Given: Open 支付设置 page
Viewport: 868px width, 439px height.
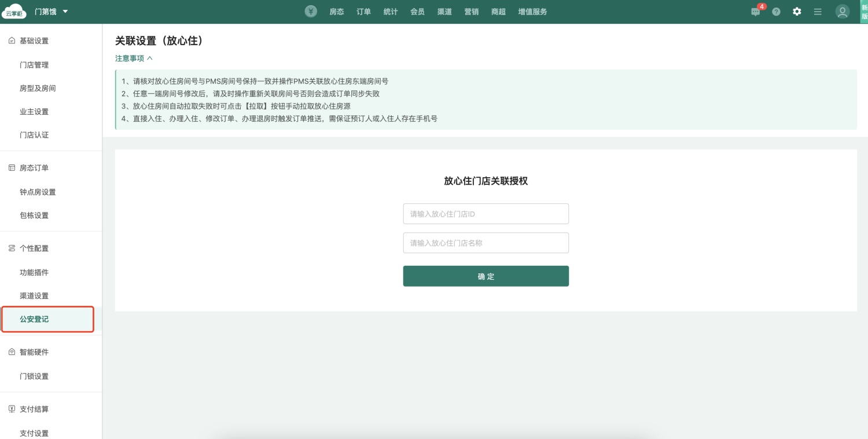Looking at the screenshot, I should 34,433.
